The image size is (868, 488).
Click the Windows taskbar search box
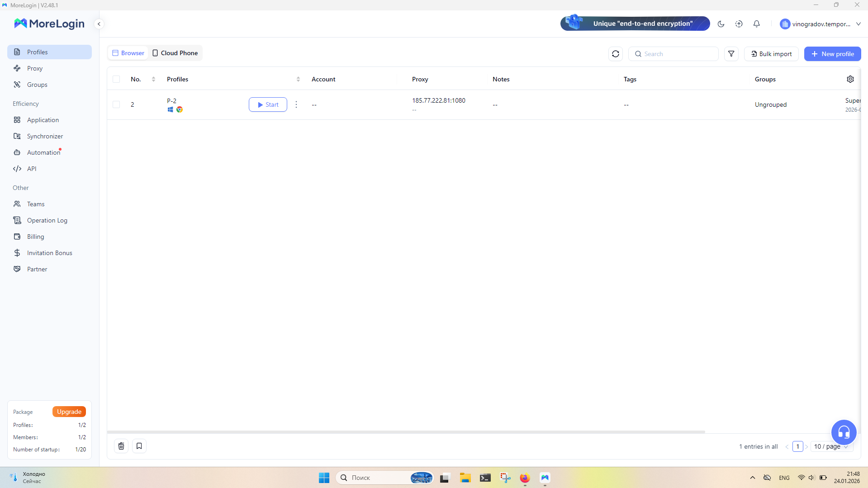(x=385, y=478)
